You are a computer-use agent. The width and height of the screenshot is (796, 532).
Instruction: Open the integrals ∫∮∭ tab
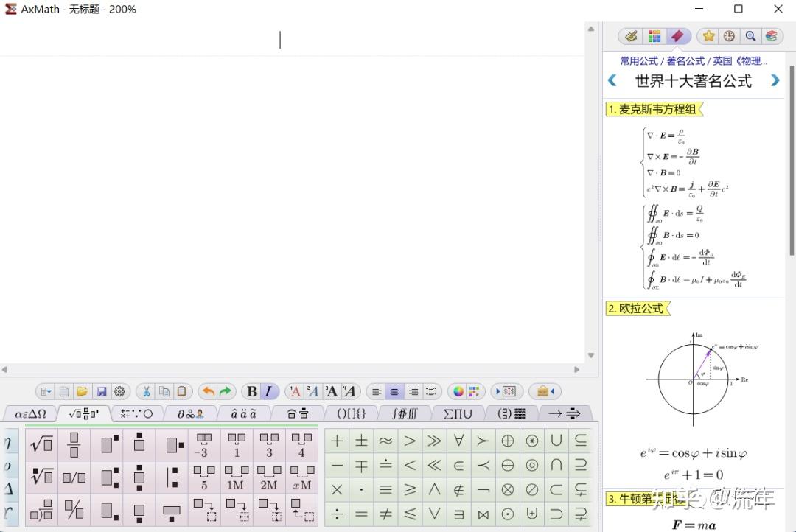[405, 413]
